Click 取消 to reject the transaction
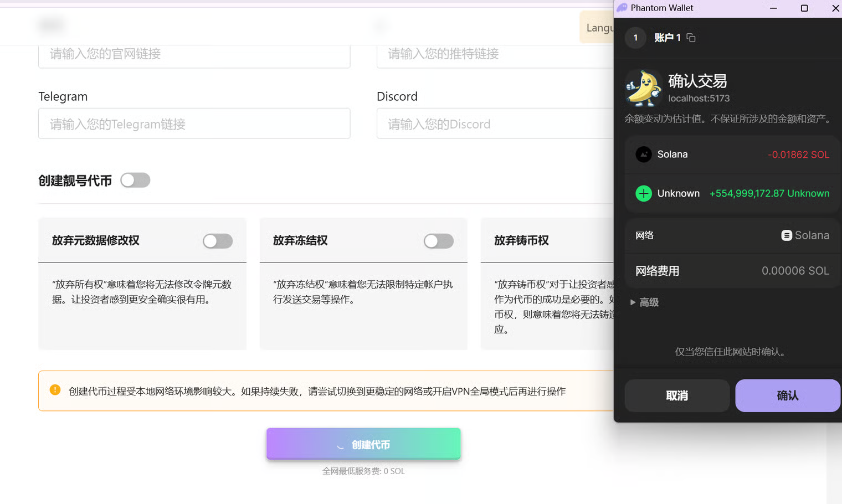The width and height of the screenshot is (842, 504). (676, 395)
